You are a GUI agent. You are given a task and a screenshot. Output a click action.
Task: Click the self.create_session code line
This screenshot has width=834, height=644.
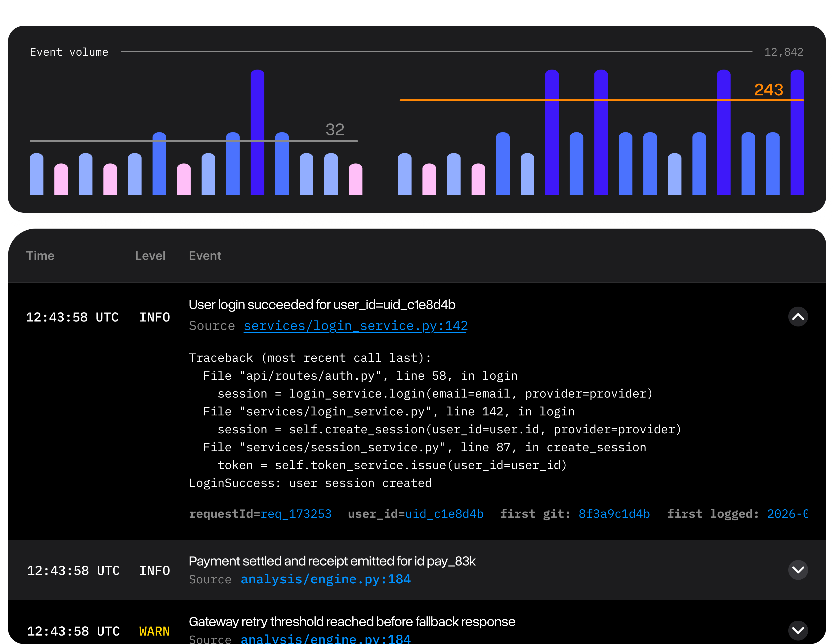(x=450, y=429)
